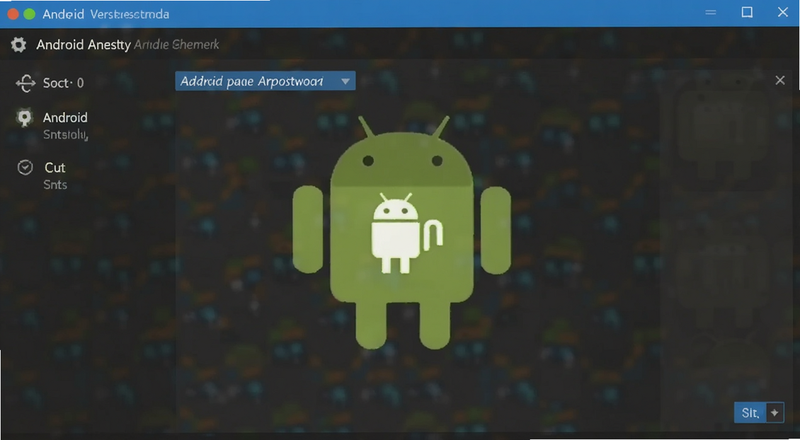Close the window from title bar
This screenshot has height=440, width=800.
(783, 12)
